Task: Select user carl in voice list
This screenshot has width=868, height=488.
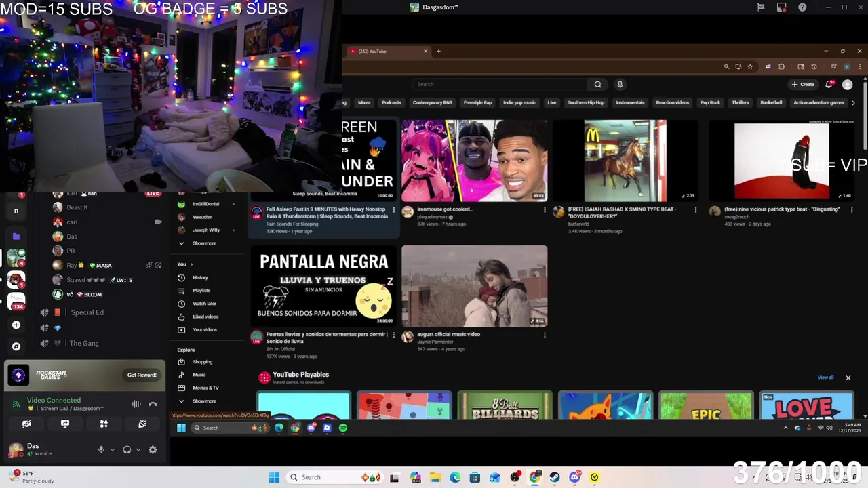Action: tap(72, 222)
